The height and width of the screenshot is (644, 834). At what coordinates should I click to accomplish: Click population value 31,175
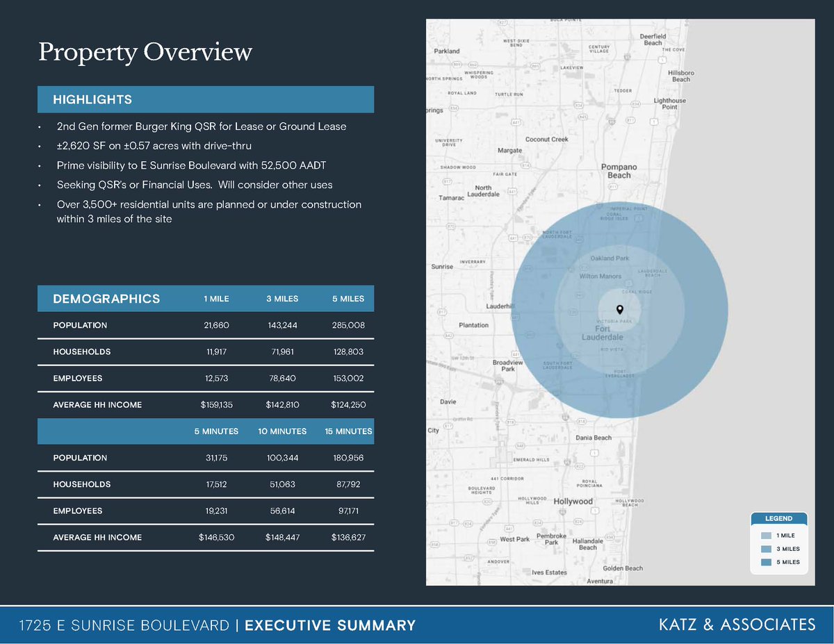coord(216,458)
